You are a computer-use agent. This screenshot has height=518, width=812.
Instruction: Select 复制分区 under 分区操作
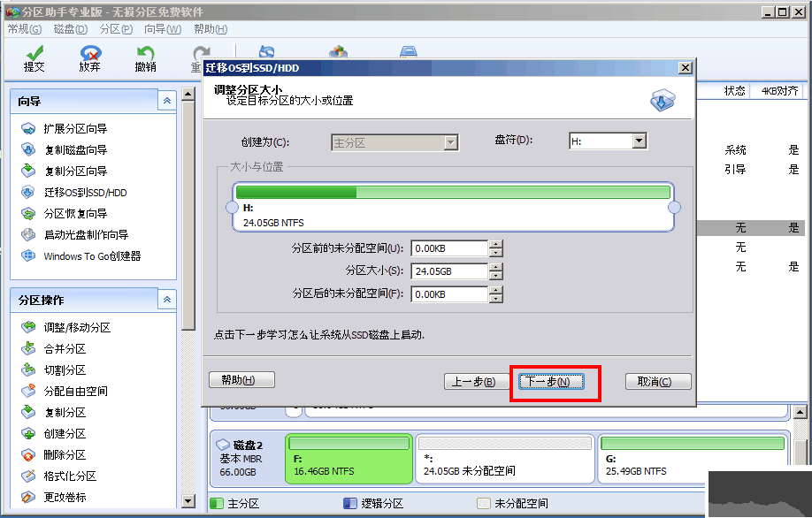click(65, 413)
